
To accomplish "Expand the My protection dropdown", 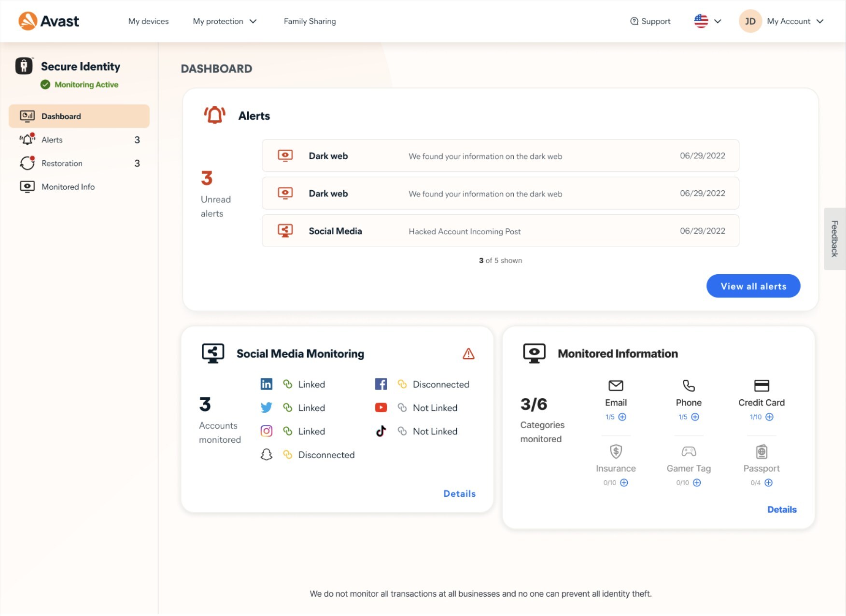I will (225, 21).
